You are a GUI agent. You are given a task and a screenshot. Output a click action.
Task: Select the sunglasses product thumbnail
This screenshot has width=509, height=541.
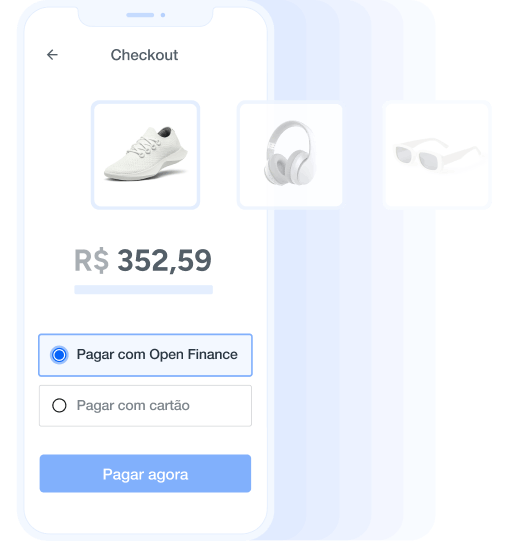tap(437, 155)
